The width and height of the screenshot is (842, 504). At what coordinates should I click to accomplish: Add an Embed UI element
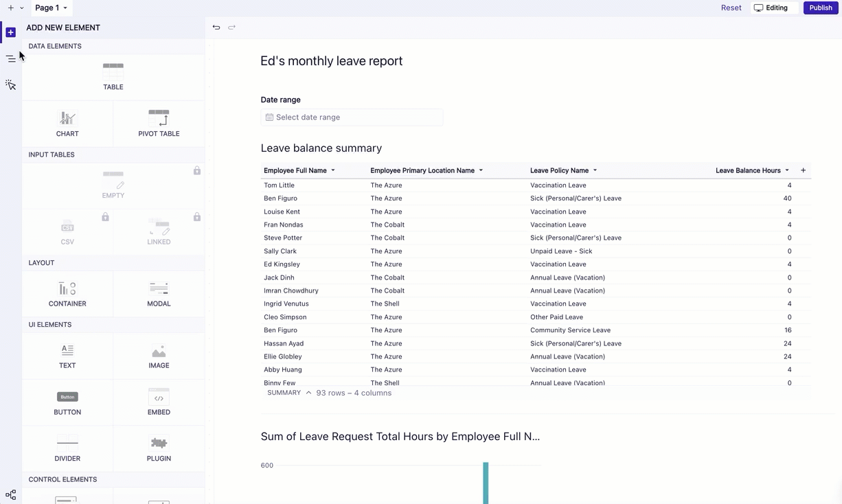[159, 402]
